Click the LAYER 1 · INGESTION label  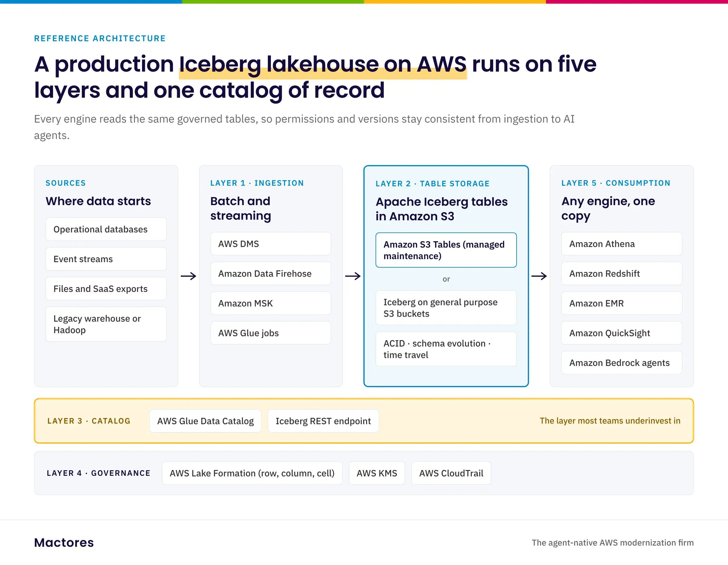[x=257, y=183]
